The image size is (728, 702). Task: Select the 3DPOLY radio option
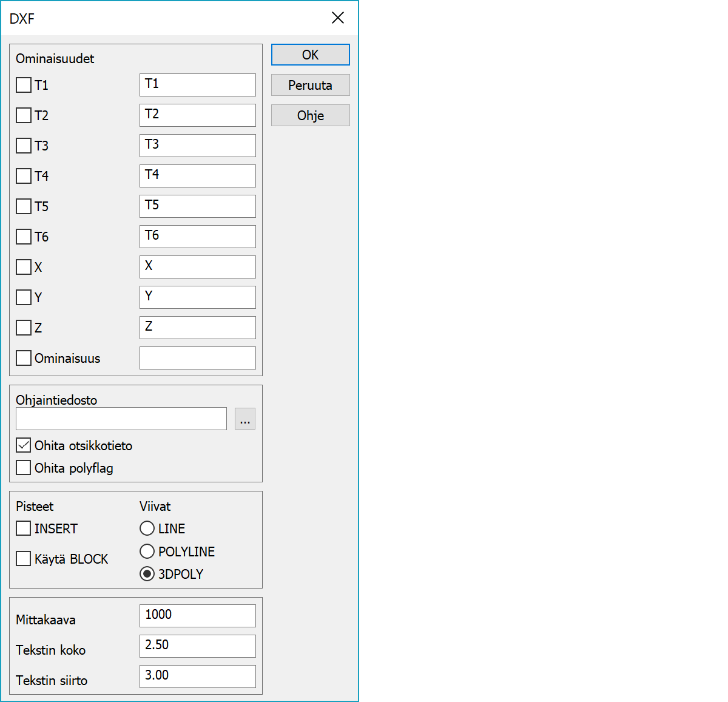[x=147, y=574]
